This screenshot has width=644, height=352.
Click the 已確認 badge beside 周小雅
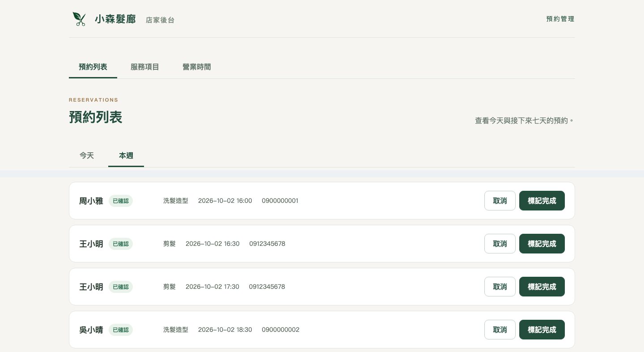point(121,201)
